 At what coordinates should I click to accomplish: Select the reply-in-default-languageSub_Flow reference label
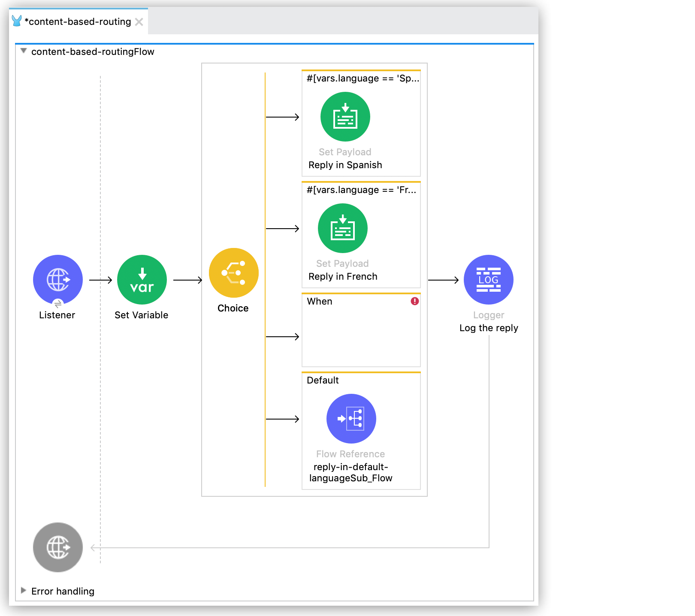[x=350, y=472]
